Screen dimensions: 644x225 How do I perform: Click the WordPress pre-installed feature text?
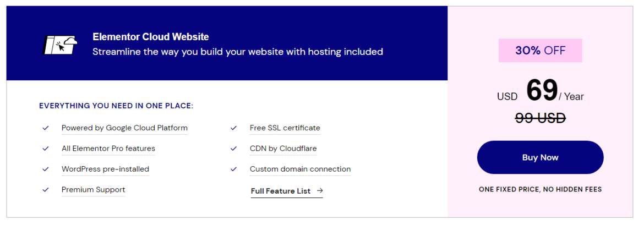coord(105,169)
